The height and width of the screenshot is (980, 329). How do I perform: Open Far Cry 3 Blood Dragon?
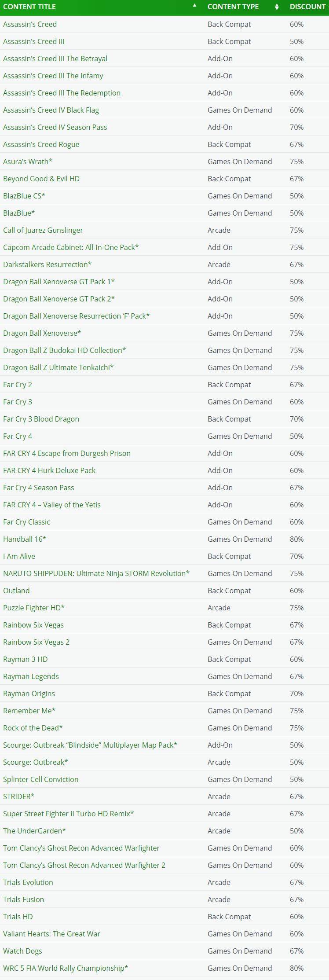coord(41,419)
